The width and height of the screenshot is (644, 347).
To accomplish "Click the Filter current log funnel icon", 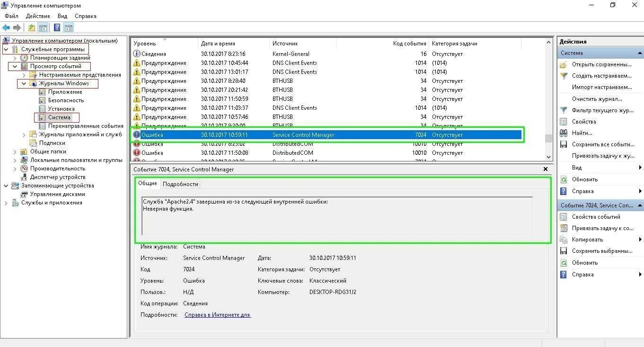I will (x=564, y=110).
